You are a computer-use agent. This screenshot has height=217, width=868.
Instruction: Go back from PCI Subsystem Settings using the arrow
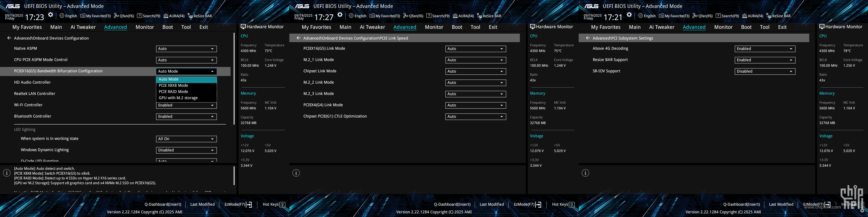click(588, 38)
